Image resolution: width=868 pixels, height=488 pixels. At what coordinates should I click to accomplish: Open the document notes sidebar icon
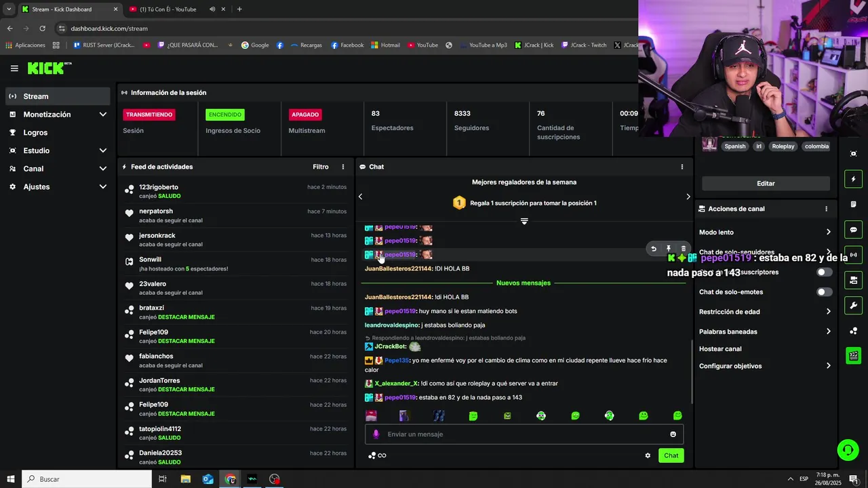pyautogui.click(x=853, y=204)
